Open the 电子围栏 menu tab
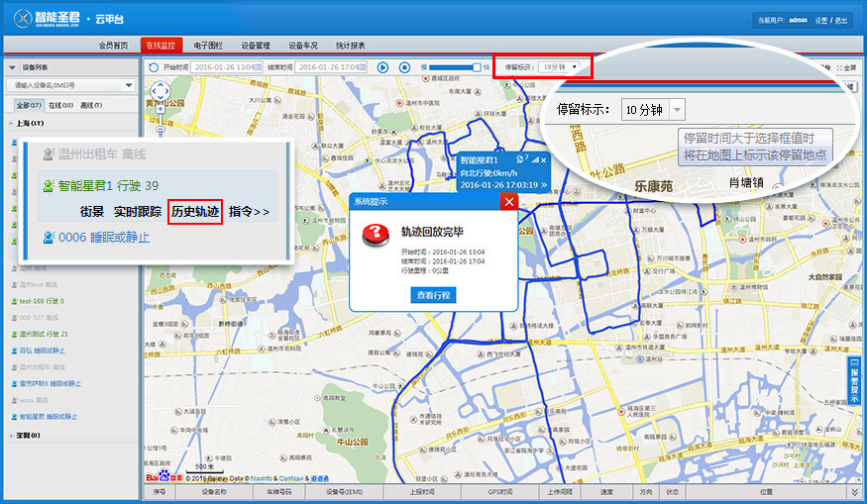The image size is (867, 504). pos(208,46)
